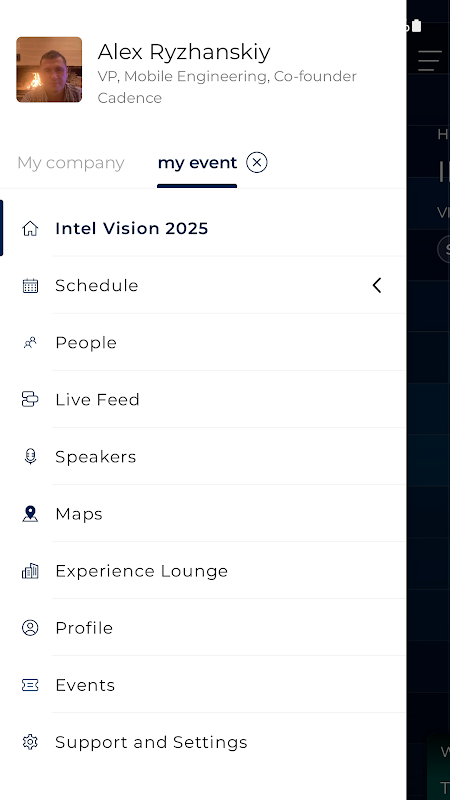Tap Alex Ryzhanskiy's profile photo
Screen dimensions: 450x800
click(x=49, y=69)
